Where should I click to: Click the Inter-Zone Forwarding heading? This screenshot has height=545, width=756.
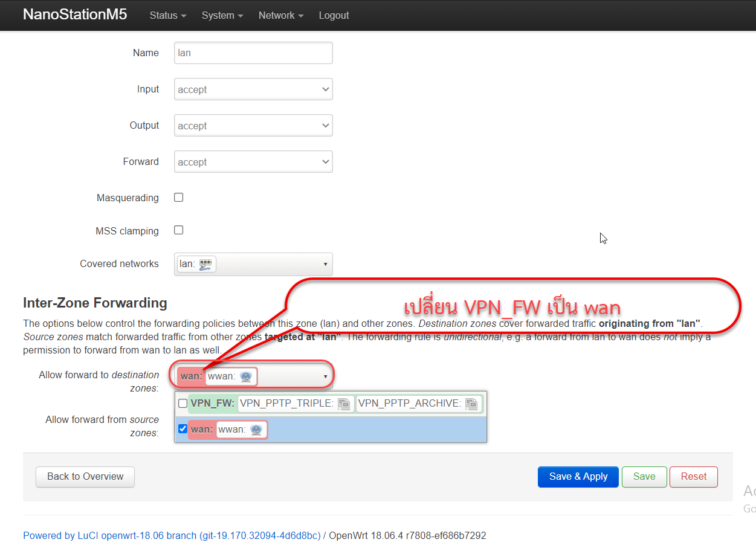click(x=95, y=303)
